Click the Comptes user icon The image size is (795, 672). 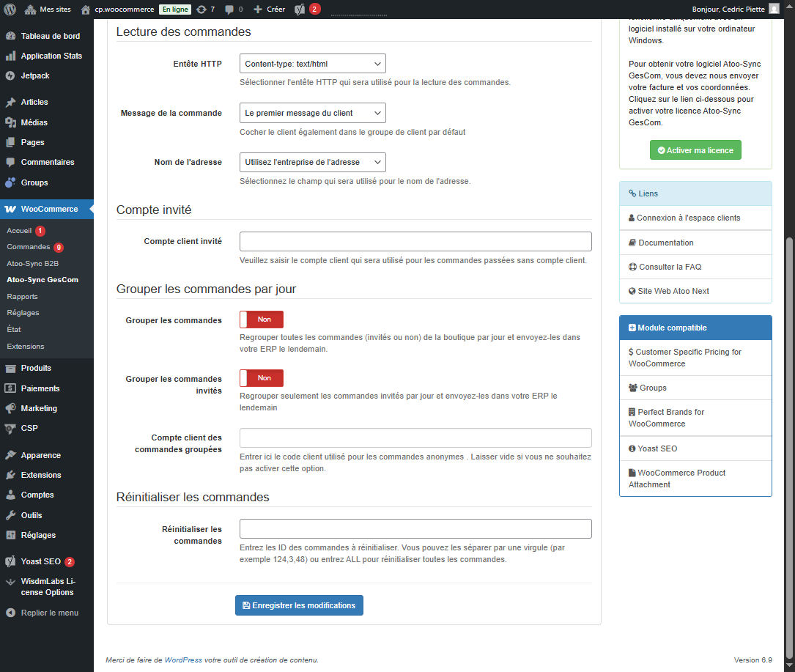point(10,495)
